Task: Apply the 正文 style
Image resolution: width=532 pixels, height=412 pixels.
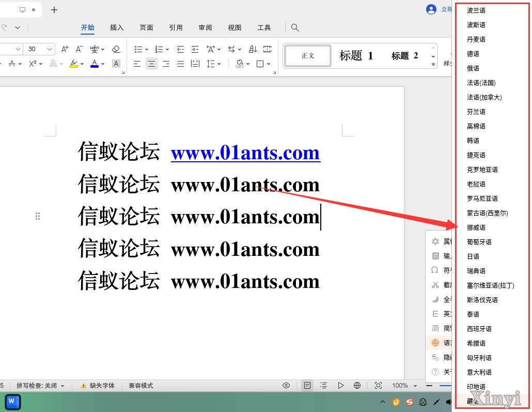Action: pyautogui.click(x=308, y=56)
